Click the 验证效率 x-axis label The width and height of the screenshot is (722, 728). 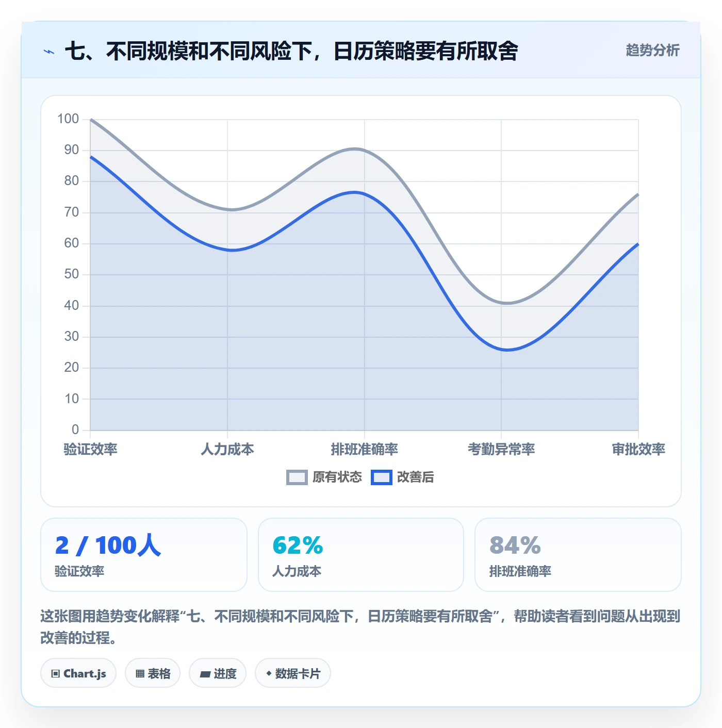[91, 450]
